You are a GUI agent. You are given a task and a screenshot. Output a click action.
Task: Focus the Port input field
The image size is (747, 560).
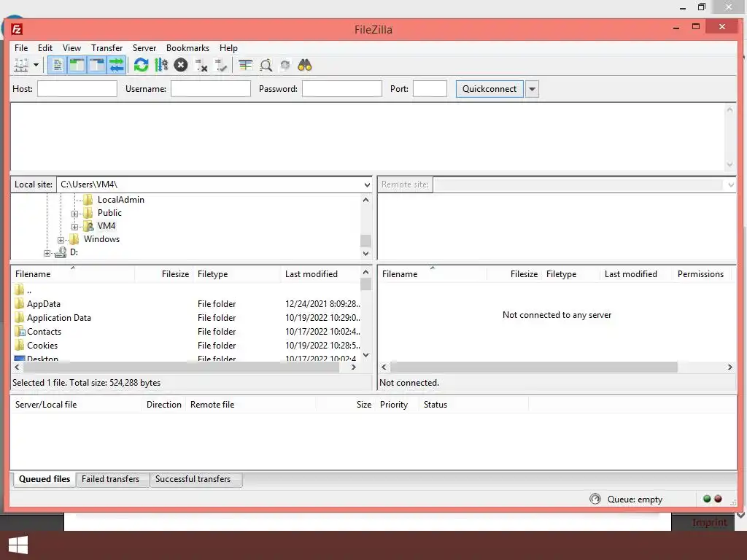[430, 88]
